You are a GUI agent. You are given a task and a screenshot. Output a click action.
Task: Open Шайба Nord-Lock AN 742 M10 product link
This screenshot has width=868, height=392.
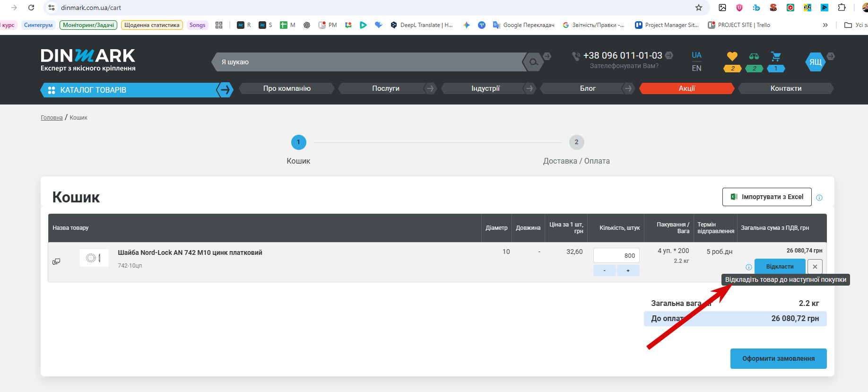pyautogui.click(x=190, y=253)
